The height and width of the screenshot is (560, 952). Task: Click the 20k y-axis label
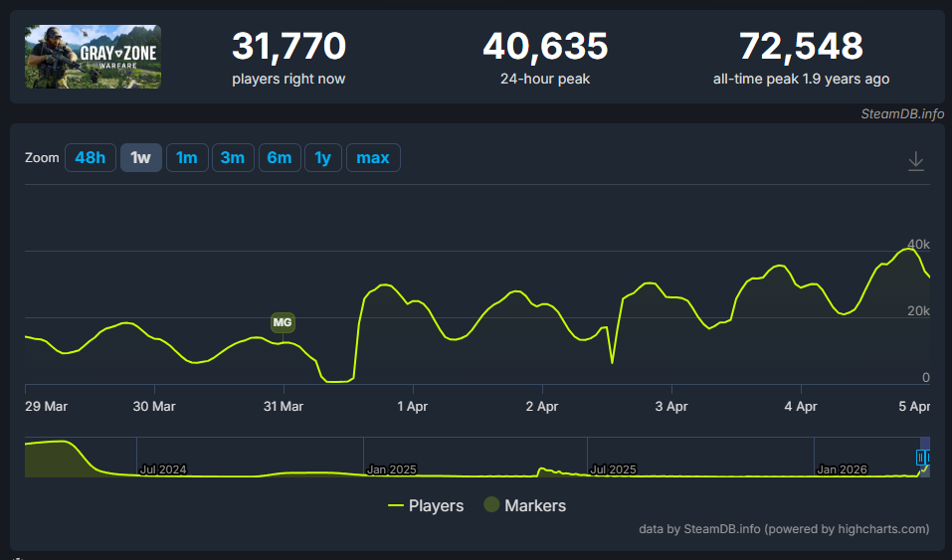point(918,311)
